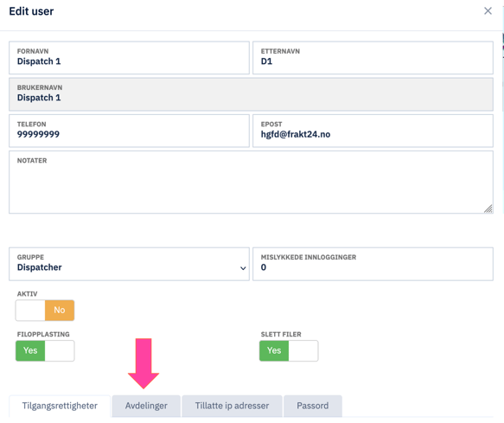The width and height of the screenshot is (504, 423).
Task: Click the green Yes label on Filopplasting
Action: tap(30, 350)
